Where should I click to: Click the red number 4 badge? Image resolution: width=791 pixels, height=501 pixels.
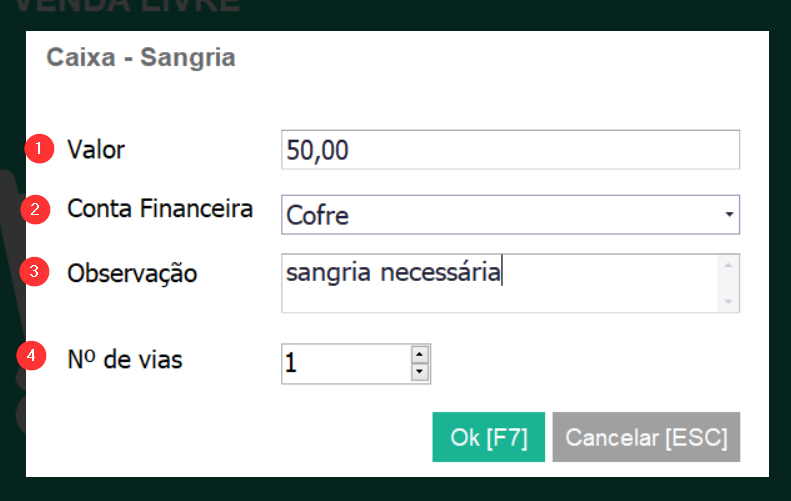[x=31, y=356]
